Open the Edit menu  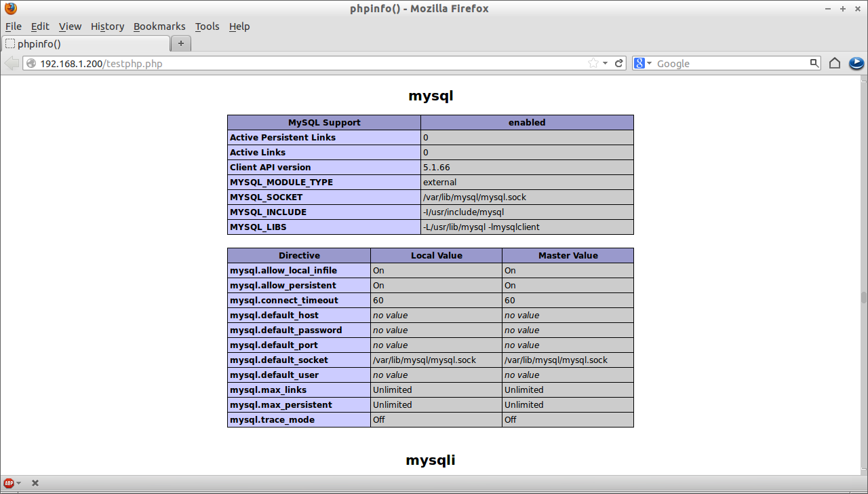pos(40,26)
